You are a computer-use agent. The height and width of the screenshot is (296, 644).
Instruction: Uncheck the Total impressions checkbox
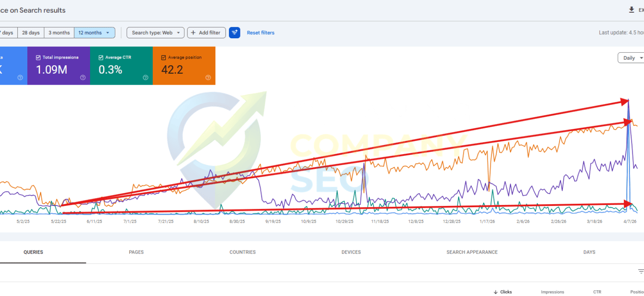click(38, 58)
